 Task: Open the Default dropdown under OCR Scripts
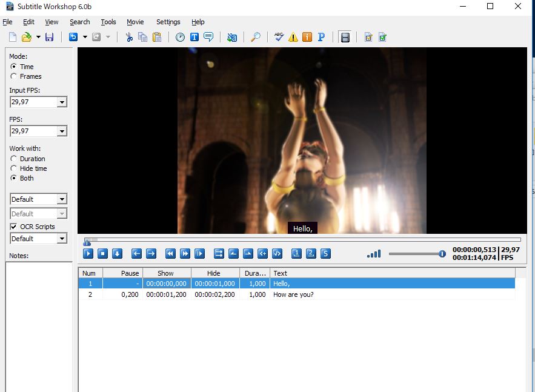pyautogui.click(x=62, y=239)
